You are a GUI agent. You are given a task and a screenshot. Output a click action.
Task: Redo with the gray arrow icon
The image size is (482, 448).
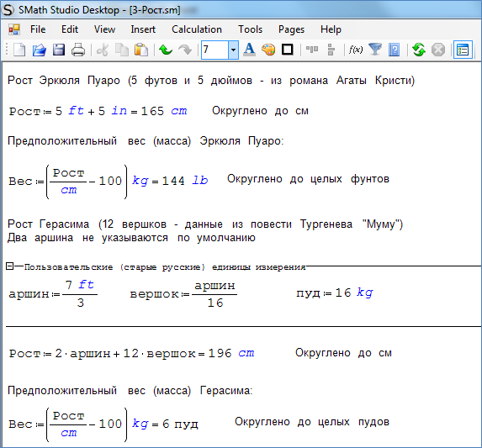(x=185, y=50)
